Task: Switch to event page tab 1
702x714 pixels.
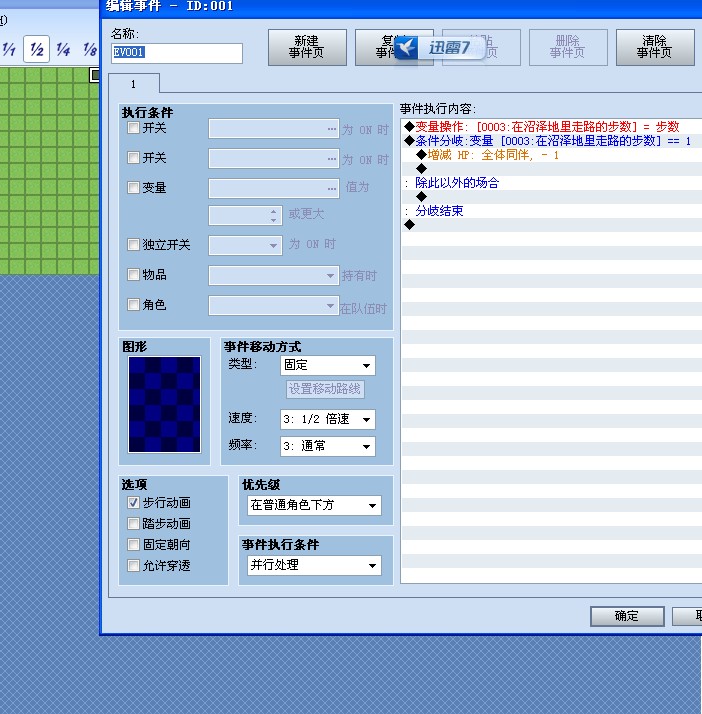Action: tap(134, 84)
